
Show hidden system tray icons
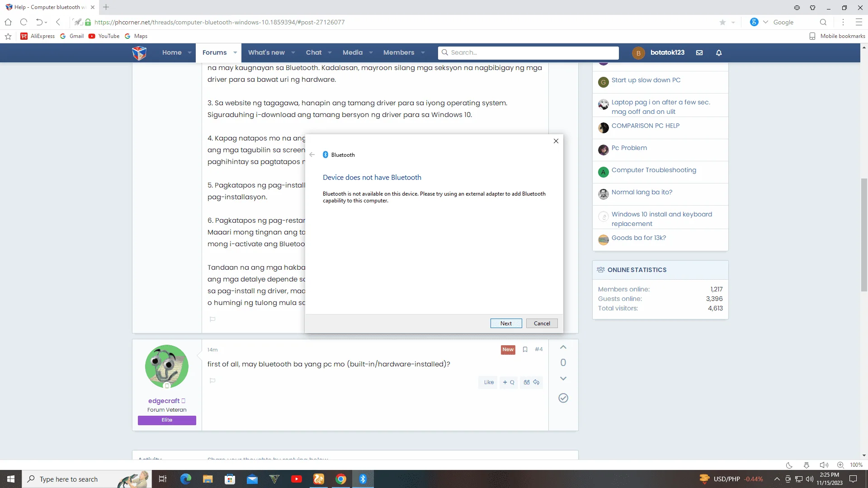click(777, 479)
